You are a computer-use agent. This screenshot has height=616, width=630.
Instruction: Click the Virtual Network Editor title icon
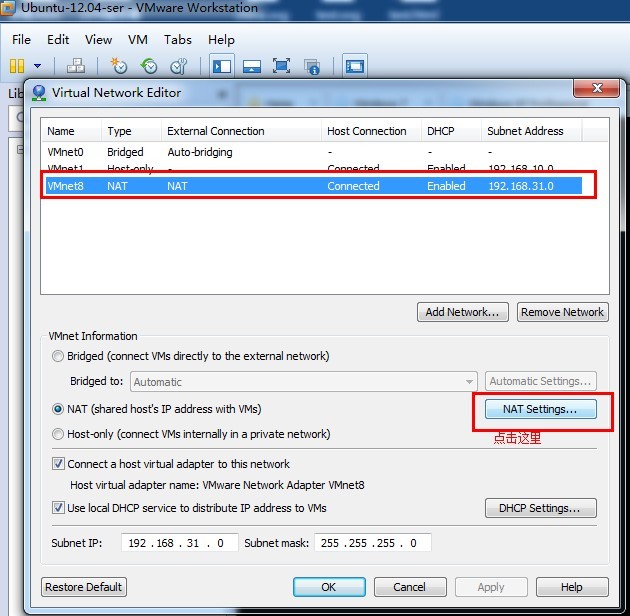point(39,93)
